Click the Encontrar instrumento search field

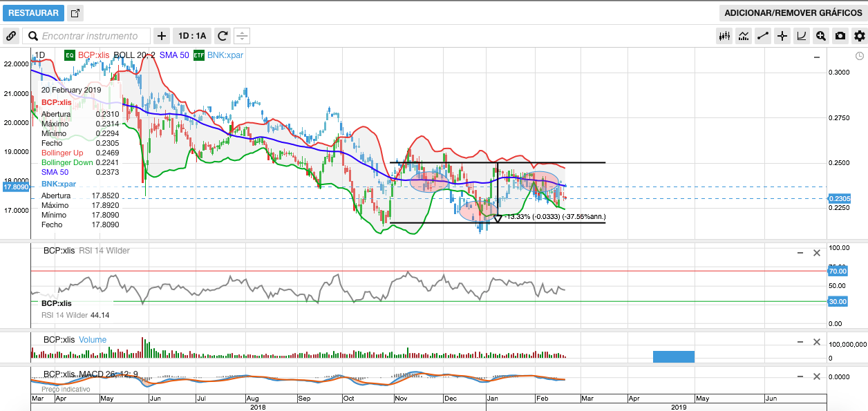point(95,36)
